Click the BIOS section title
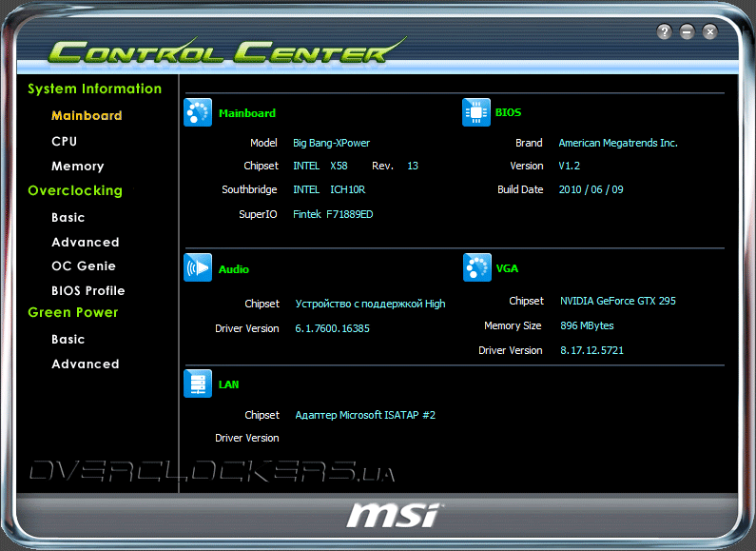Viewport: 756px width, 551px height. coord(508,112)
